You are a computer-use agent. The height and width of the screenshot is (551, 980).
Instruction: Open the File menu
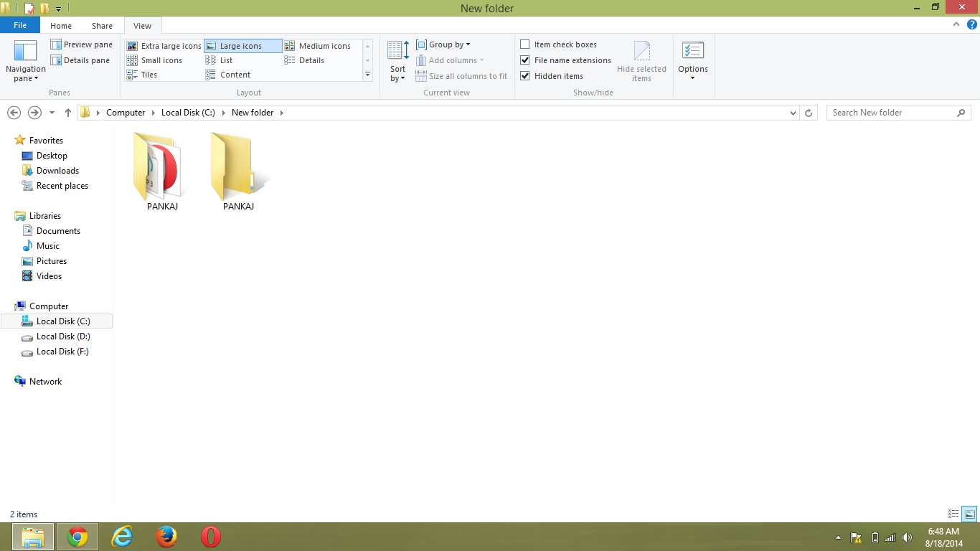(19, 24)
